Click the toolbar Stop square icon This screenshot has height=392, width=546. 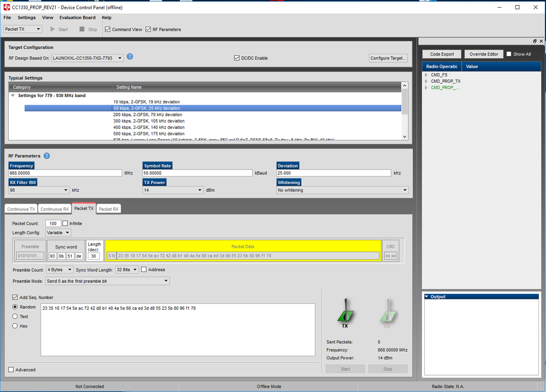tap(82, 29)
